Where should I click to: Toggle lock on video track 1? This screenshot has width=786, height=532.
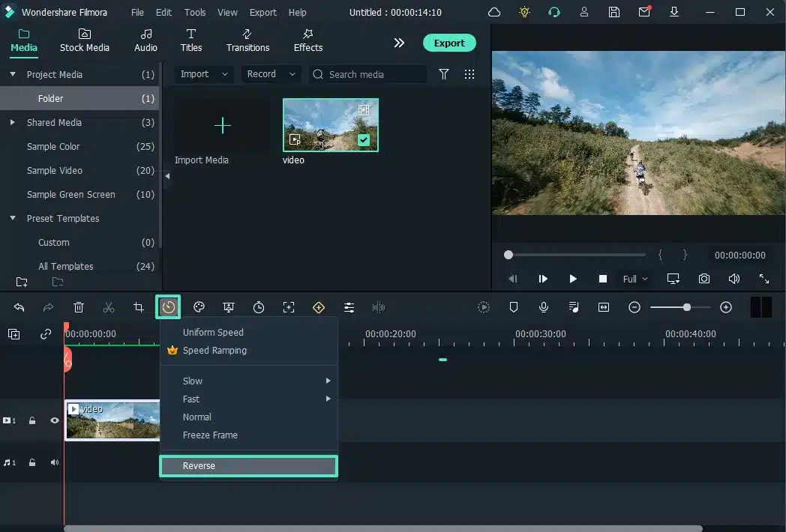(x=32, y=420)
